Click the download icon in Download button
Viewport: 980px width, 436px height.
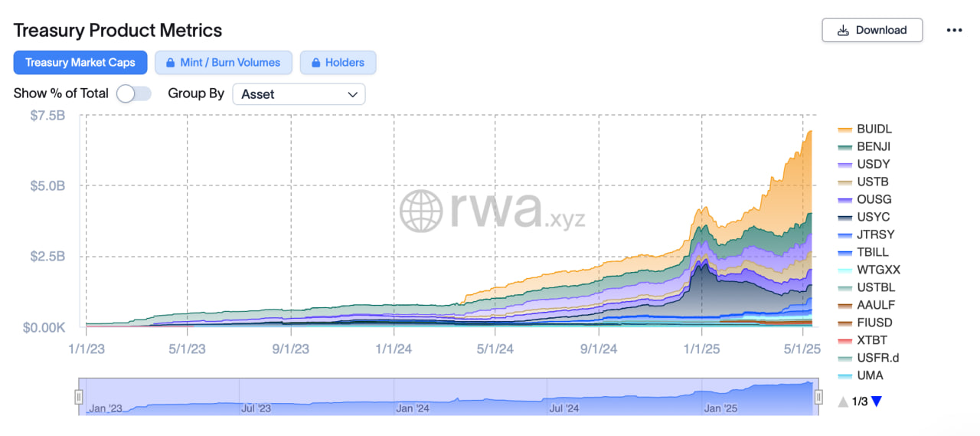tap(843, 31)
